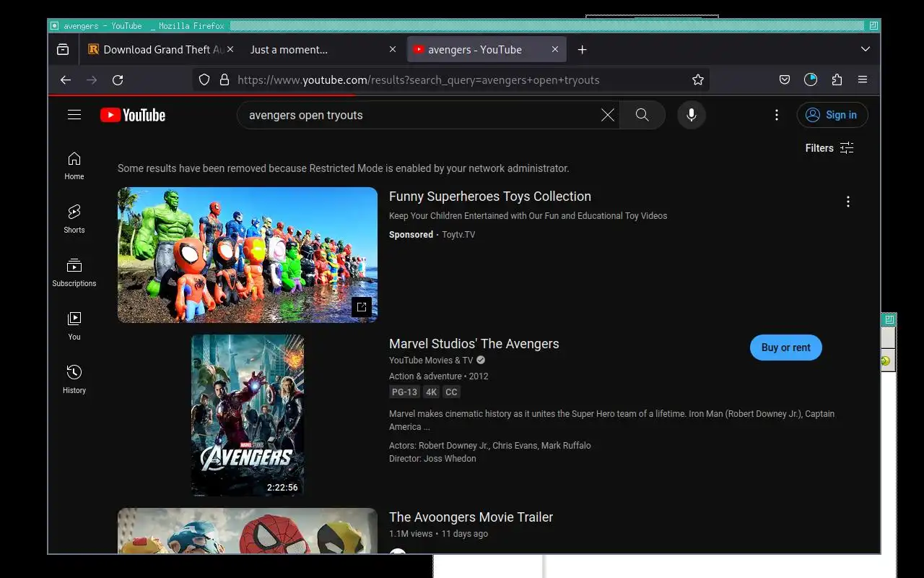Open the extensions puzzle icon
Viewport: 924px width, 578px height.
point(837,80)
